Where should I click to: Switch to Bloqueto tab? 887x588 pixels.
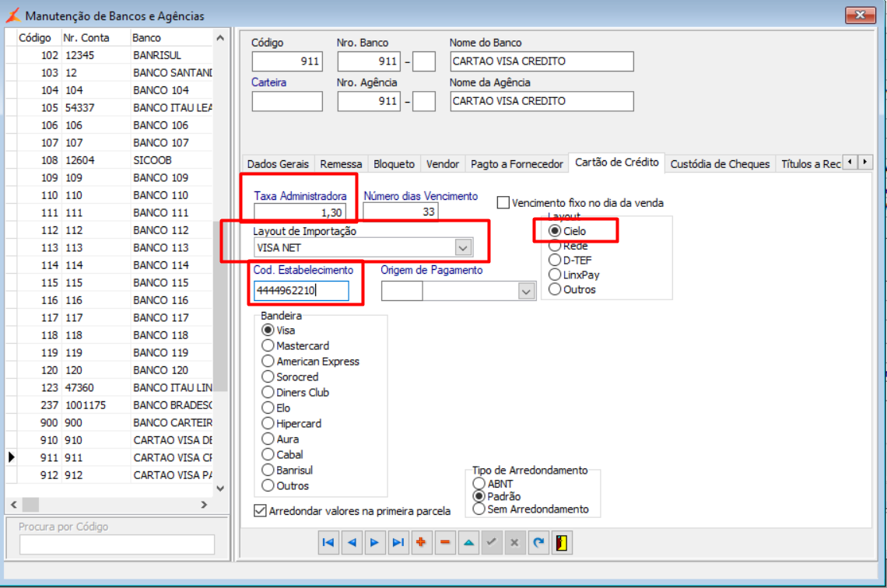394,164
